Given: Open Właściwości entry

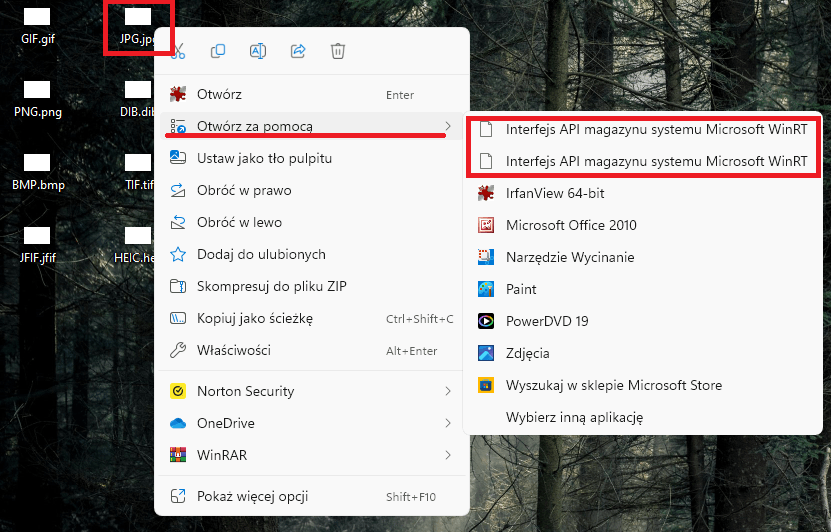Looking at the screenshot, I should click(x=312, y=350).
